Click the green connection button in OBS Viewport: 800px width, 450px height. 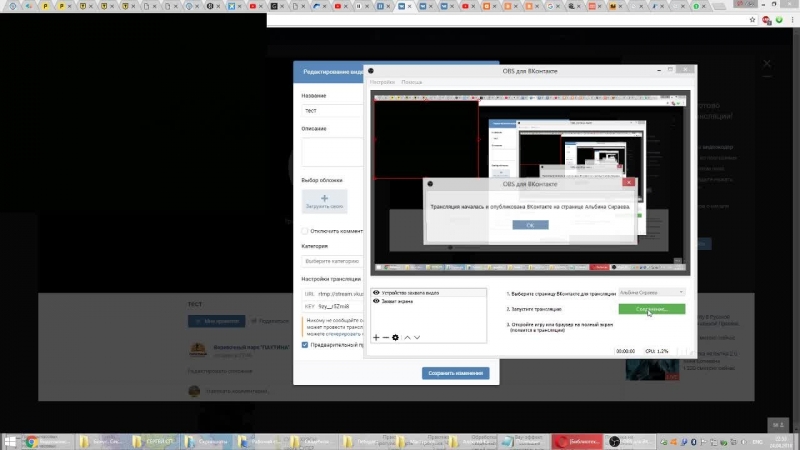tap(652, 309)
